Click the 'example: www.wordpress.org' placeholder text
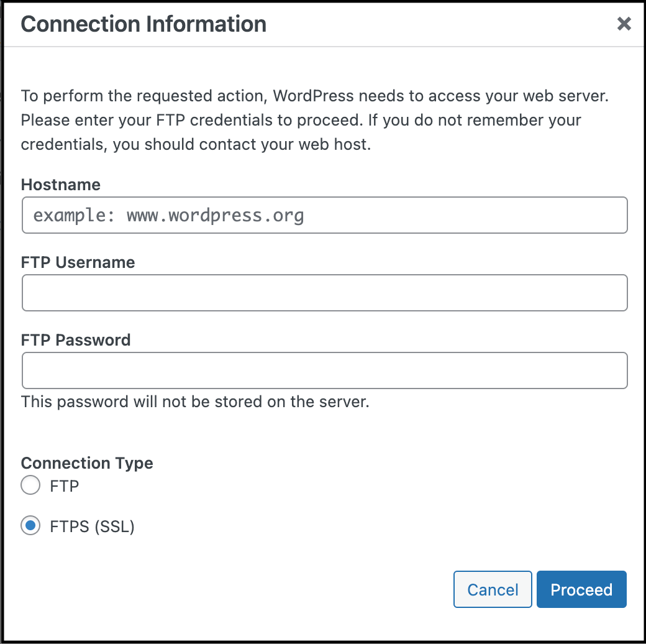Screen dimensions: 646x644 [168, 216]
